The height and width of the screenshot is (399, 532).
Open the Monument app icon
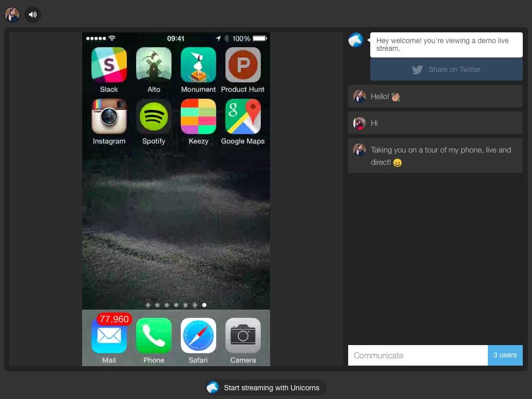[x=199, y=65]
